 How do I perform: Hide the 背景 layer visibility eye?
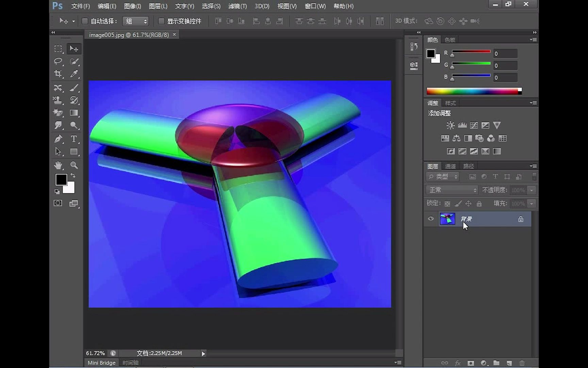tap(431, 219)
